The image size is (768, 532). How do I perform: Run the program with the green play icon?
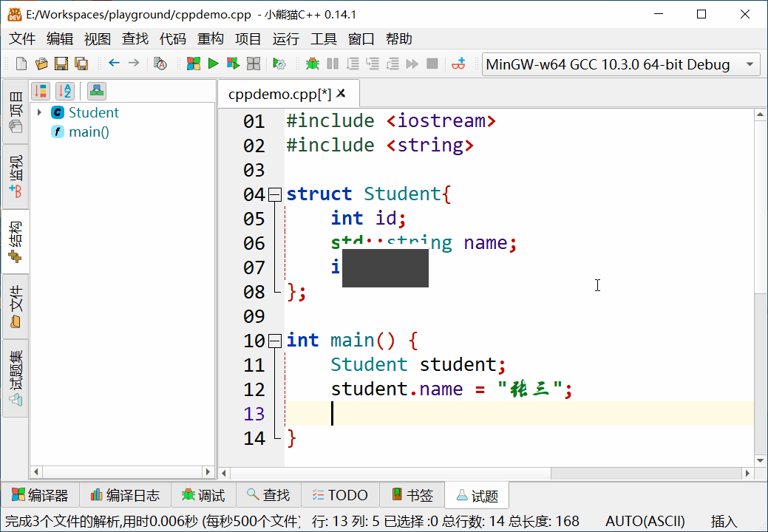[213, 64]
